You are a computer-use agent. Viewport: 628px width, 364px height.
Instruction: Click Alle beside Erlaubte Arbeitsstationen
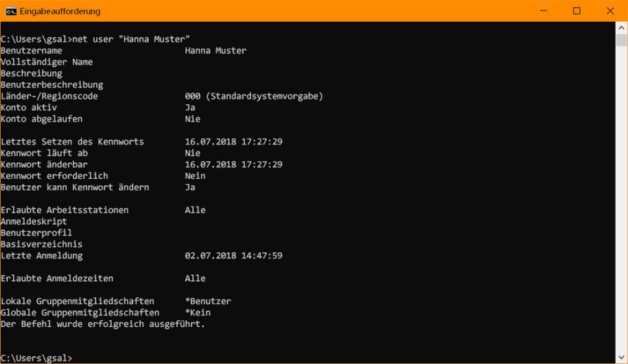(195, 210)
